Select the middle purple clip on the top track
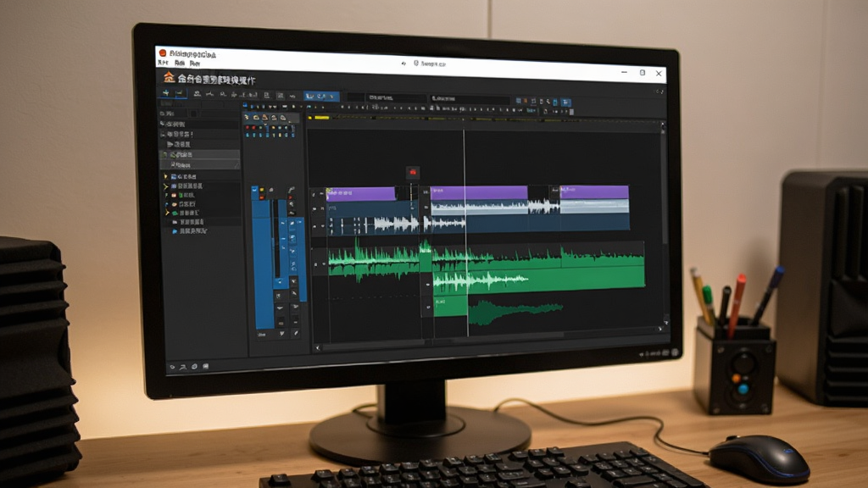 click(480, 192)
